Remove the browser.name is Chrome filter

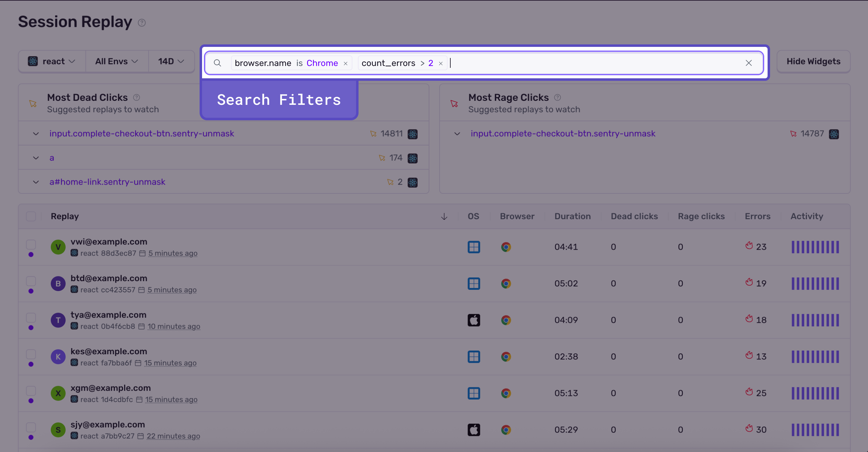[x=345, y=63]
